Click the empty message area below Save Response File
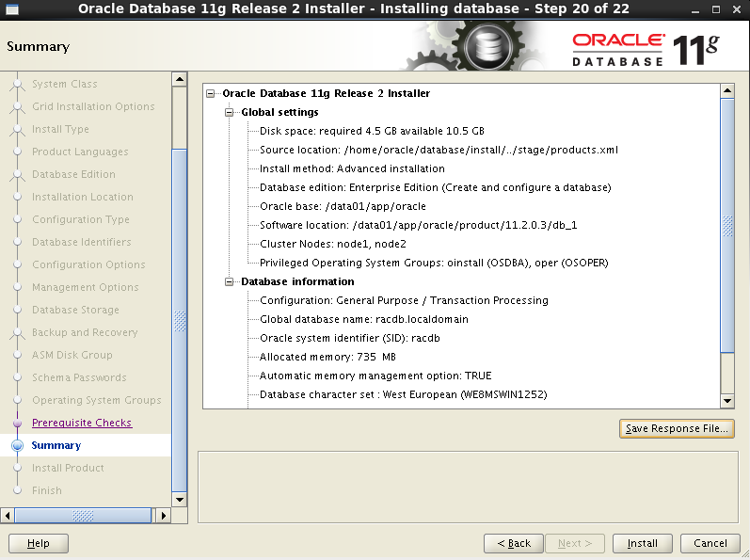The height and width of the screenshot is (560, 750). click(469, 487)
